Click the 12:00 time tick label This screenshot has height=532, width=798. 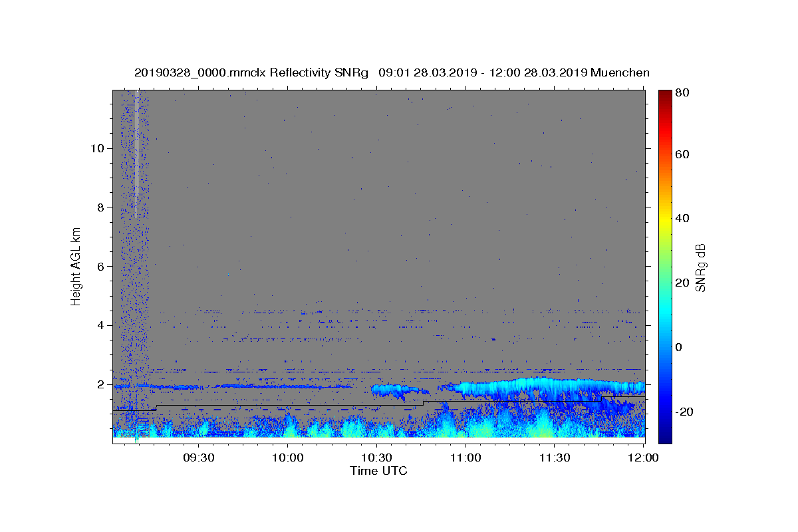tap(643, 458)
